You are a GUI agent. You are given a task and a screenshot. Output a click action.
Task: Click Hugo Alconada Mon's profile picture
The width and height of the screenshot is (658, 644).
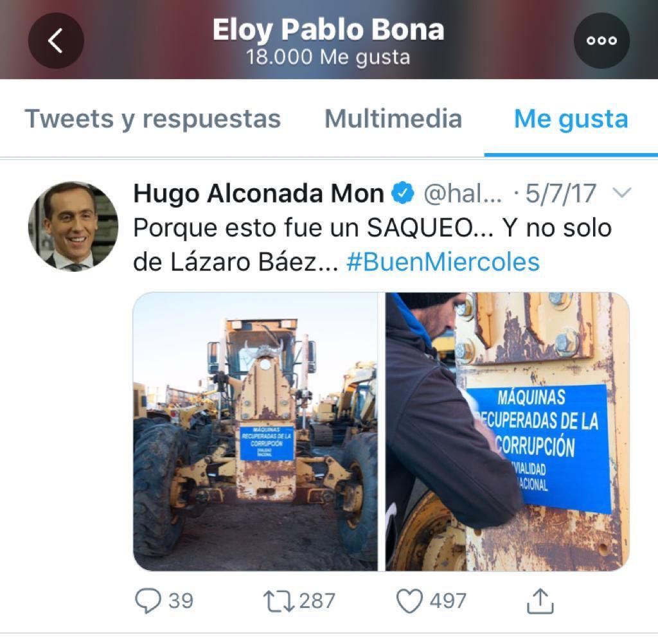(73, 227)
